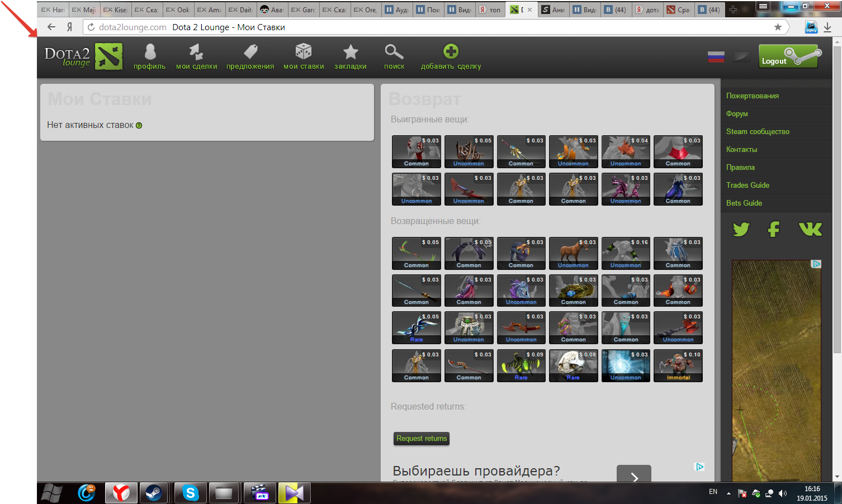
Task: Click the MP4 save extension icon
Action: click(811, 27)
